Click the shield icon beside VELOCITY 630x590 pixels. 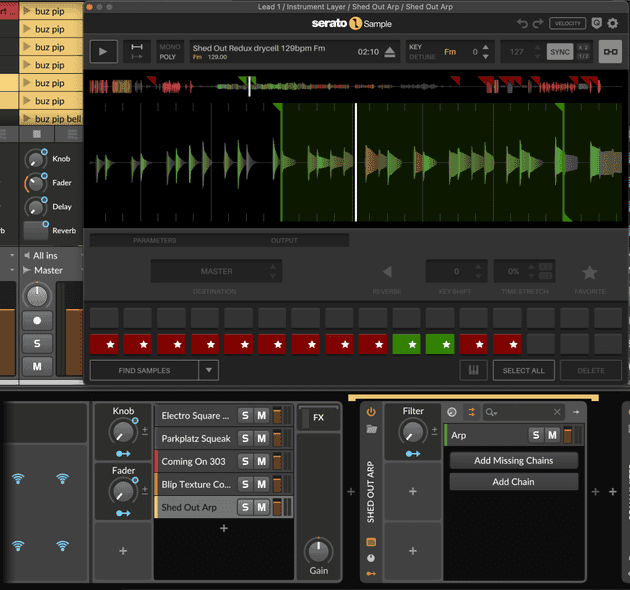597,23
